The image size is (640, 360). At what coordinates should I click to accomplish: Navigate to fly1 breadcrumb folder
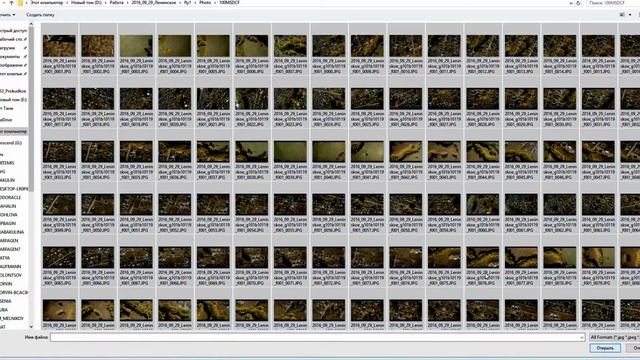point(187,2)
